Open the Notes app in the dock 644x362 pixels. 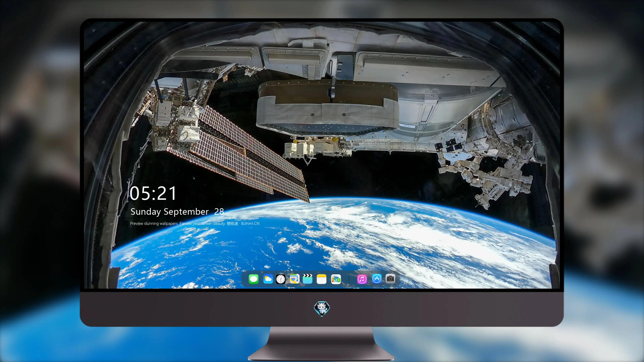321,279
